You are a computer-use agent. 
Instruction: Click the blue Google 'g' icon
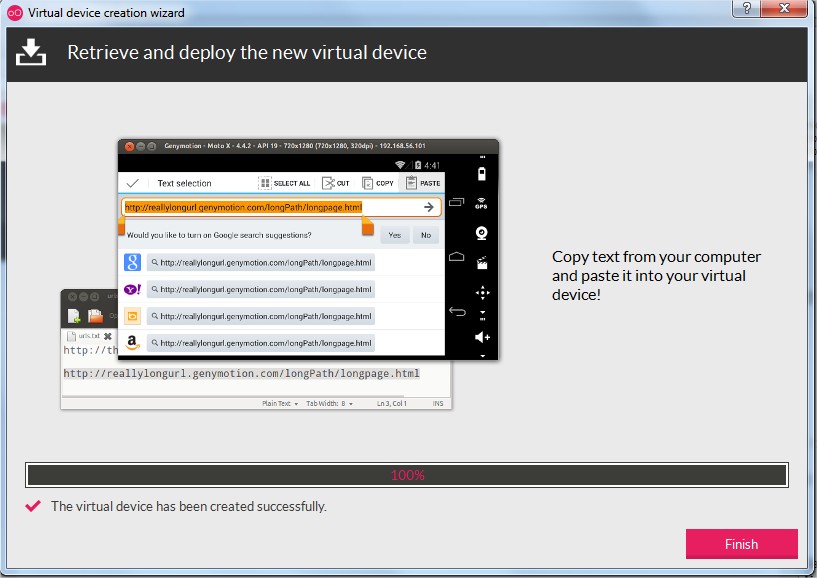[132, 262]
